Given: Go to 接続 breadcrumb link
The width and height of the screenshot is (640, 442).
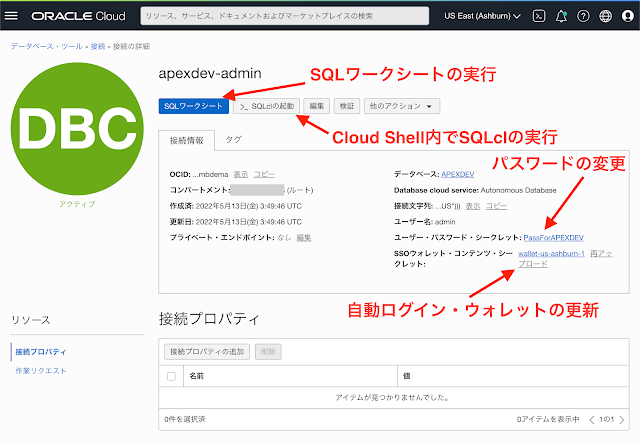Looking at the screenshot, I should tap(98, 47).
